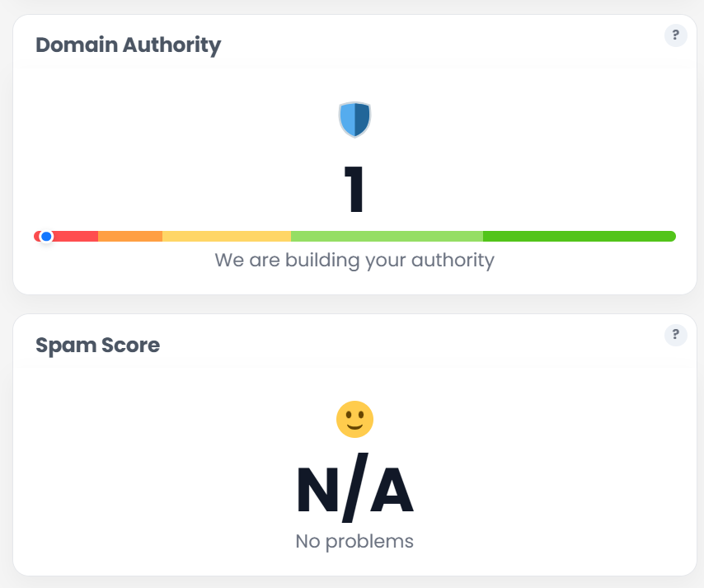704x588 pixels.
Task: Click the dark-blue right half of the shield
Action: pyautogui.click(x=362, y=120)
